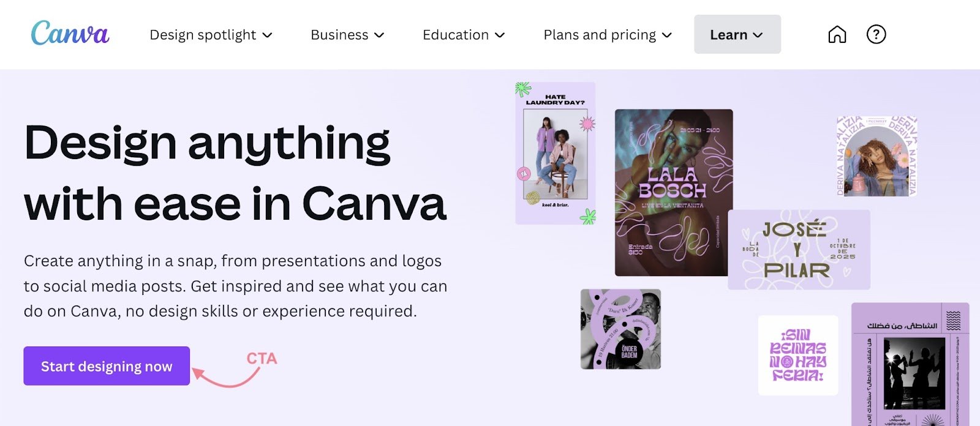Select the Sin Reinas No Hay Feria design

click(x=797, y=355)
